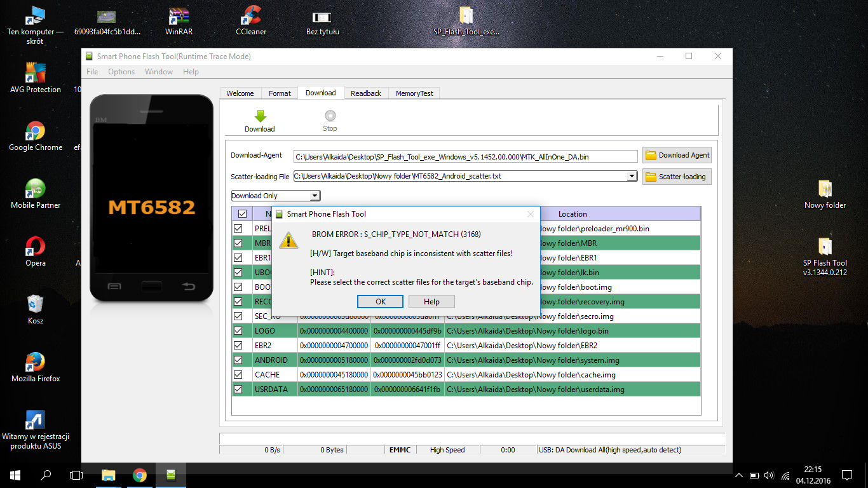Open the Window menu
The height and width of the screenshot is (488, 868).
click(159, 72)
